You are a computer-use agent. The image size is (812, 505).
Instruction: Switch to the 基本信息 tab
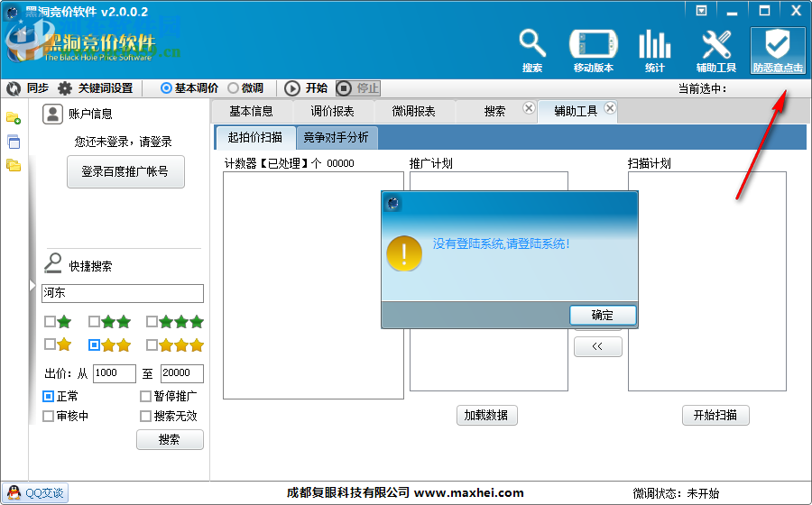pyautogui.click(x=251, y=111)
